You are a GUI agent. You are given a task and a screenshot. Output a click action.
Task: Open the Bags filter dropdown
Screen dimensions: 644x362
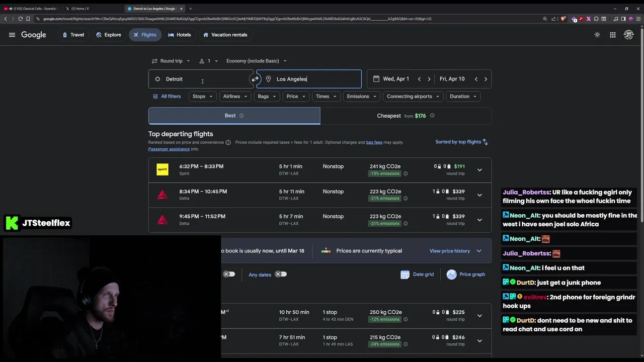tap(267, 97)
